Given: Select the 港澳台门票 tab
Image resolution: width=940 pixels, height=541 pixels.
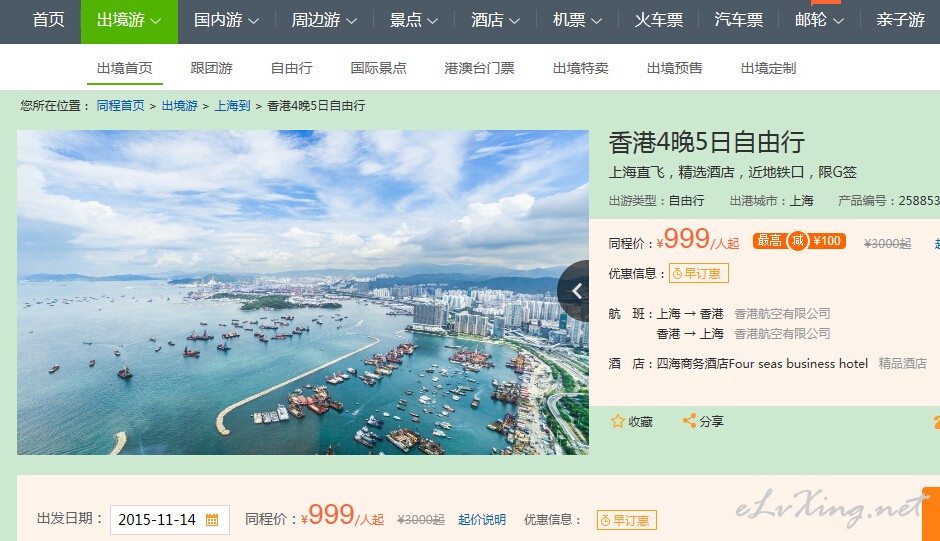Looking at the screenshot, I should tap(480, 68).
